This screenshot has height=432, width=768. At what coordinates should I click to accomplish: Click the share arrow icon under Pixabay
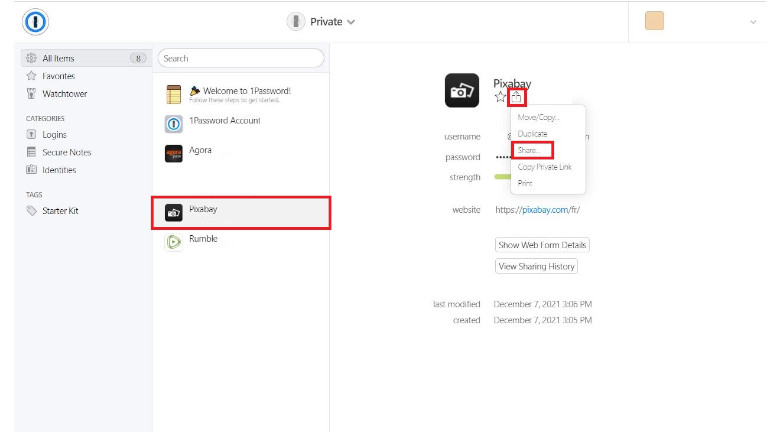516,97
